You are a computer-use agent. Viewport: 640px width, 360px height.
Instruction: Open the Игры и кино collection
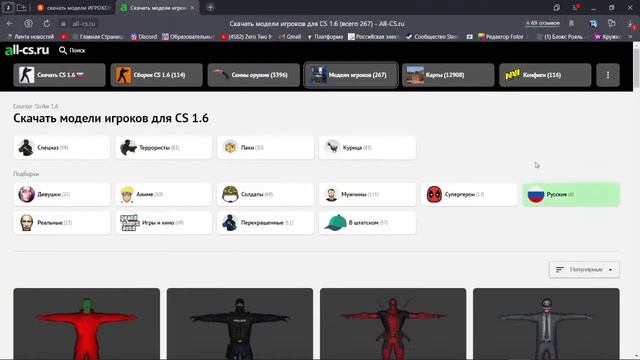[164, 222]
